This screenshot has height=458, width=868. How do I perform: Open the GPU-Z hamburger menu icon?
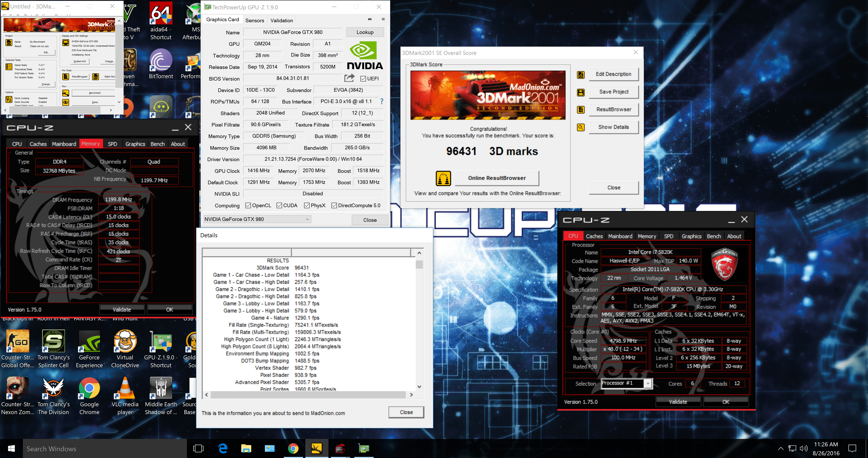point(383,19)
